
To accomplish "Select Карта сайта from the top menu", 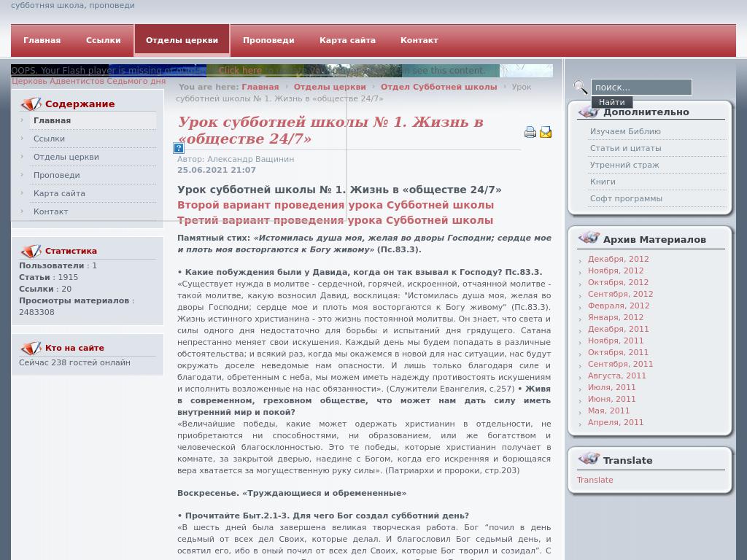I will click(347, 40).
